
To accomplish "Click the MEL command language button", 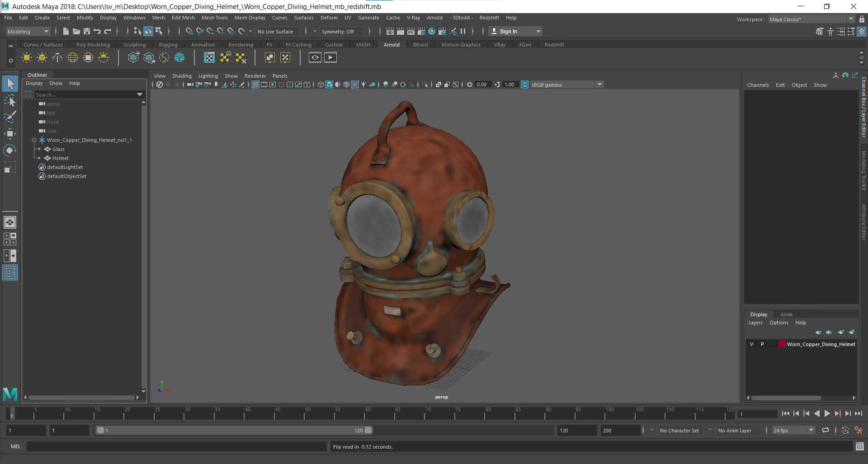I will tap(16, 446).
